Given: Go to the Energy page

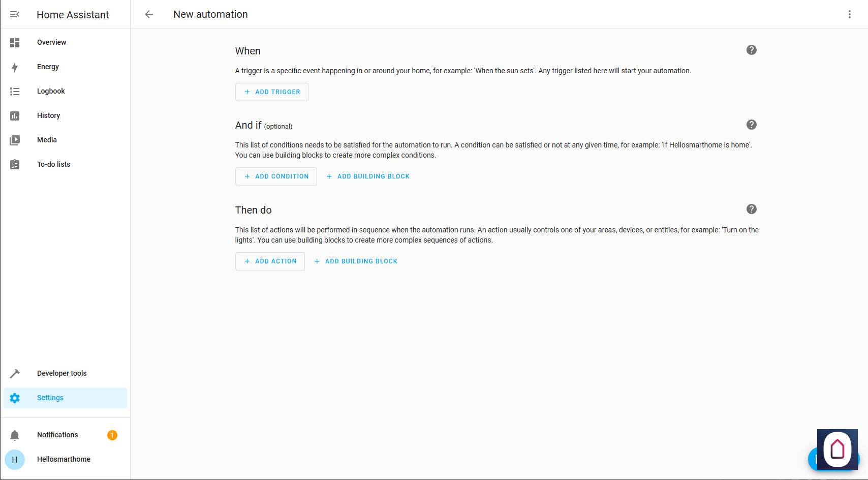Looking at the screenshot, I should [x=65, y=67].
